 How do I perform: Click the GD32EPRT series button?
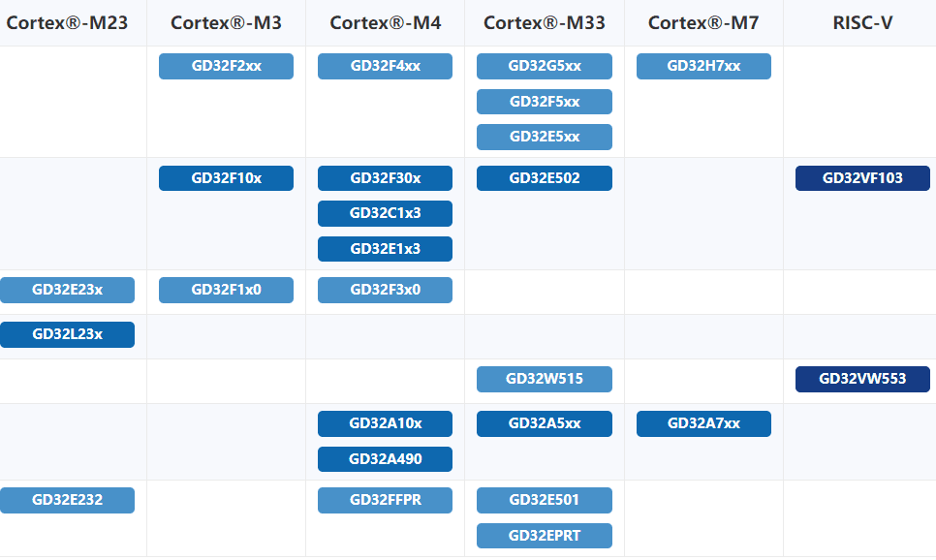click(544, 536)
